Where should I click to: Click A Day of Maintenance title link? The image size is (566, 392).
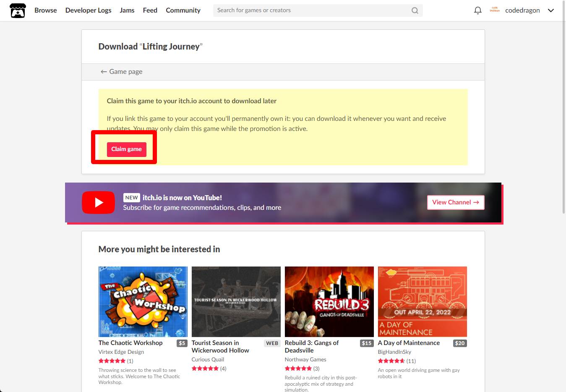[409, 343]
